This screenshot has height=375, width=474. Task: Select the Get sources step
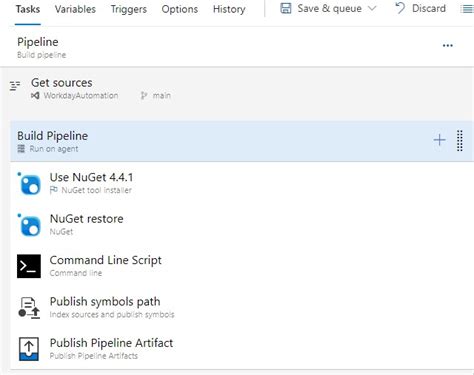(237, 89)
